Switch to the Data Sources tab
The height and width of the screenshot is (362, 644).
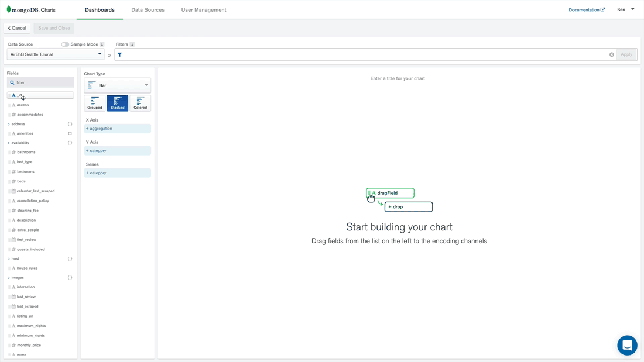point(148,10)
